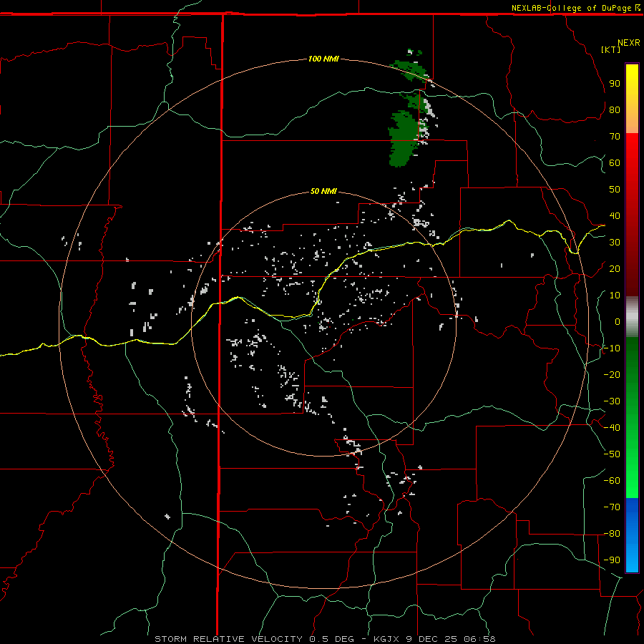The width and height of the screenshot is (644, 644).
Task: Select the positive 90 knot scale label
Action: tap(615, 84)
